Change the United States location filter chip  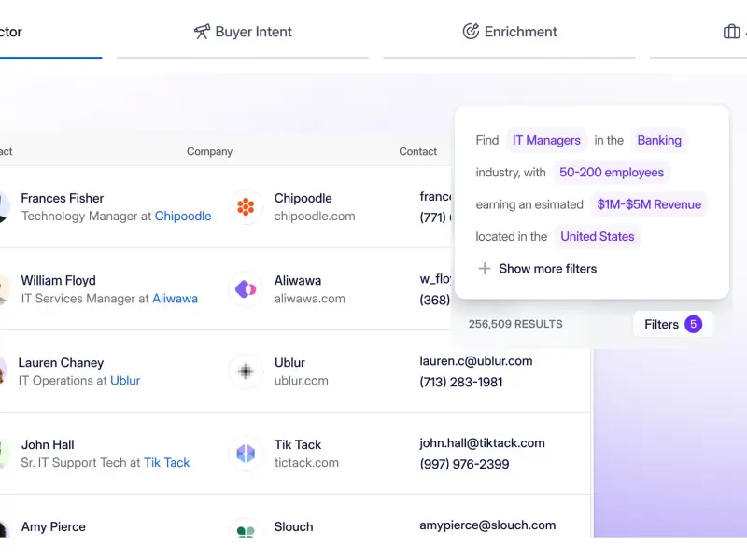[597, 236]
